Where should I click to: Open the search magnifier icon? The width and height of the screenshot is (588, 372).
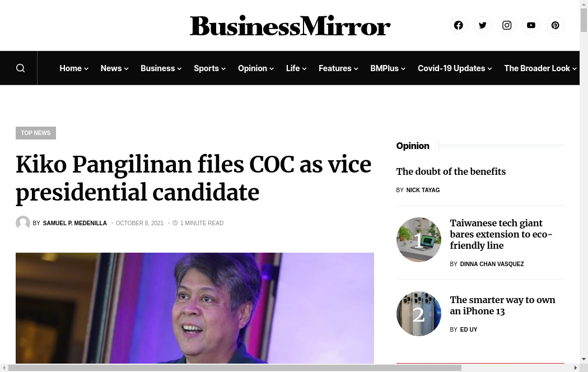(x=21, y=68)
